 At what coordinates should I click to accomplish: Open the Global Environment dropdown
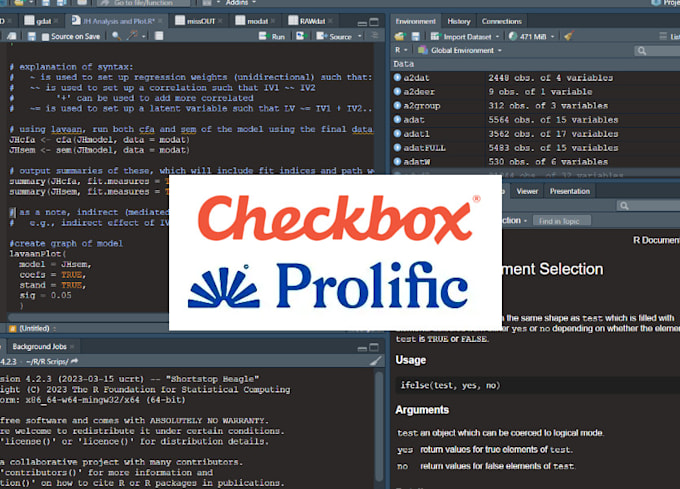click(x=460, y=50)
